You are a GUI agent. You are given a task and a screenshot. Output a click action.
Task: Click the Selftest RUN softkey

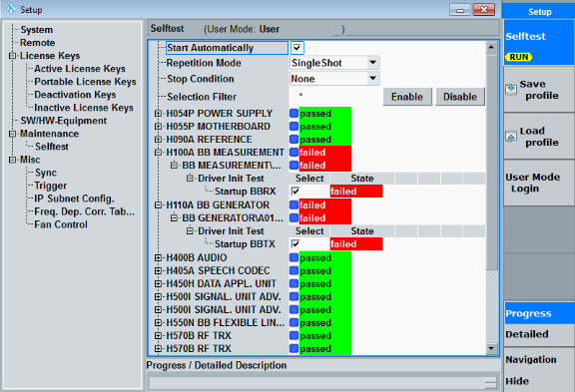pyautogui.click(x=538, y=43)
